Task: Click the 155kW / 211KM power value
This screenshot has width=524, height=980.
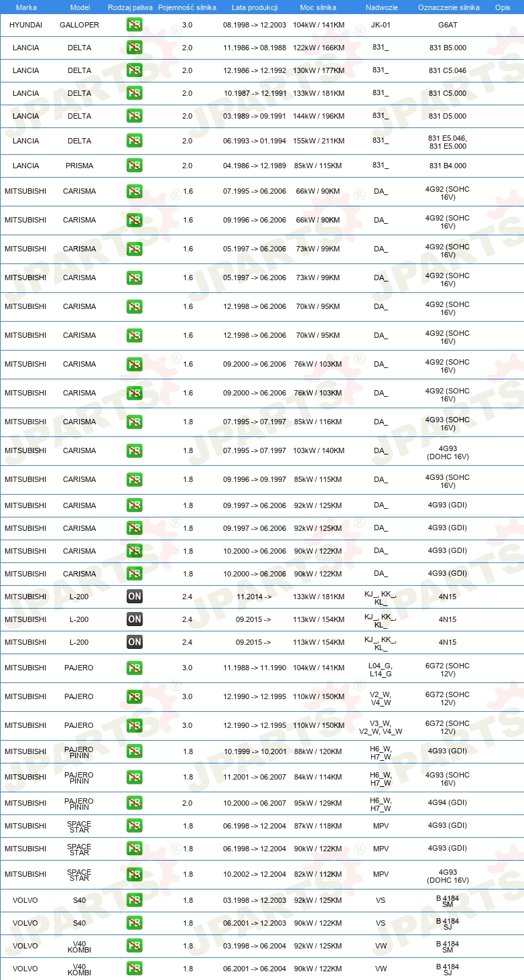Action: click(x=319, y=141)
